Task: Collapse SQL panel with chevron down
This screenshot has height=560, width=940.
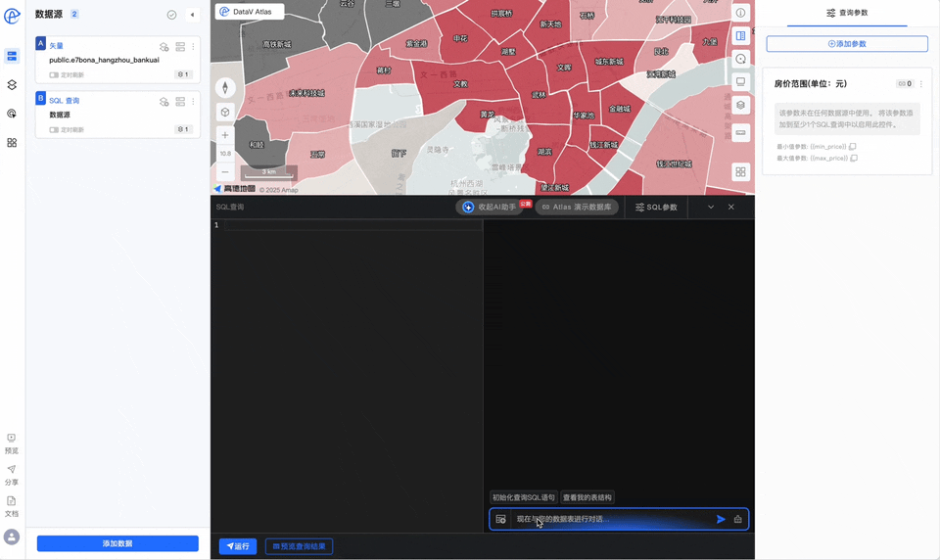Action: (x=711, y=207)
